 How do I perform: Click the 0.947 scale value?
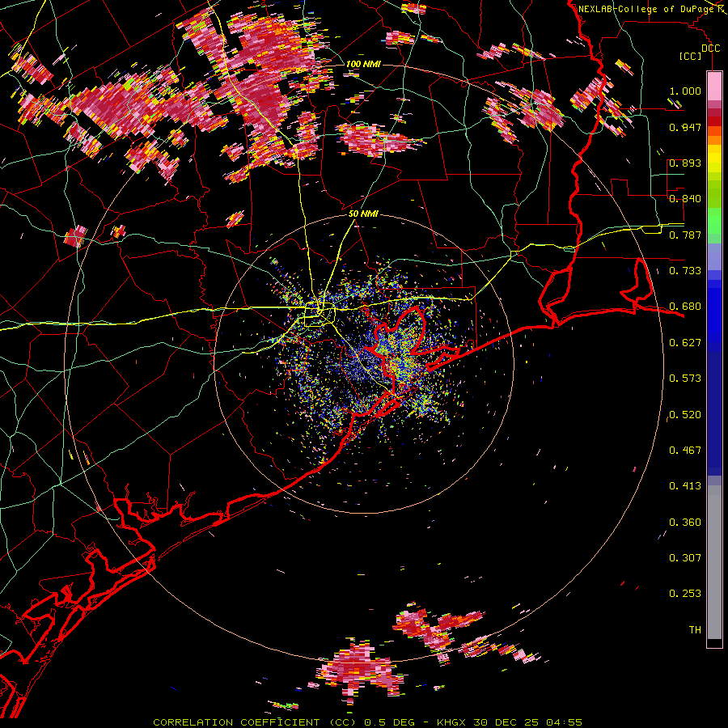[x=685, y=127]
